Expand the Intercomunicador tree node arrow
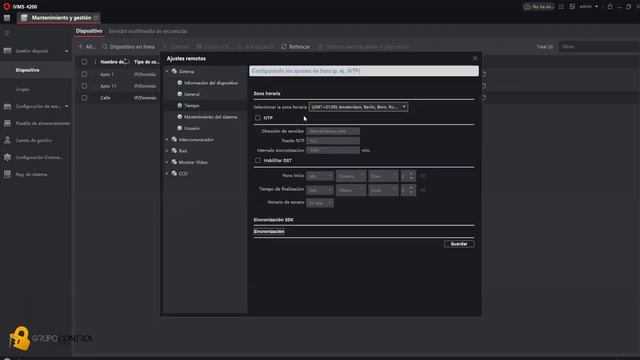Screen dimensions: 640x360 tap(167, 140)
